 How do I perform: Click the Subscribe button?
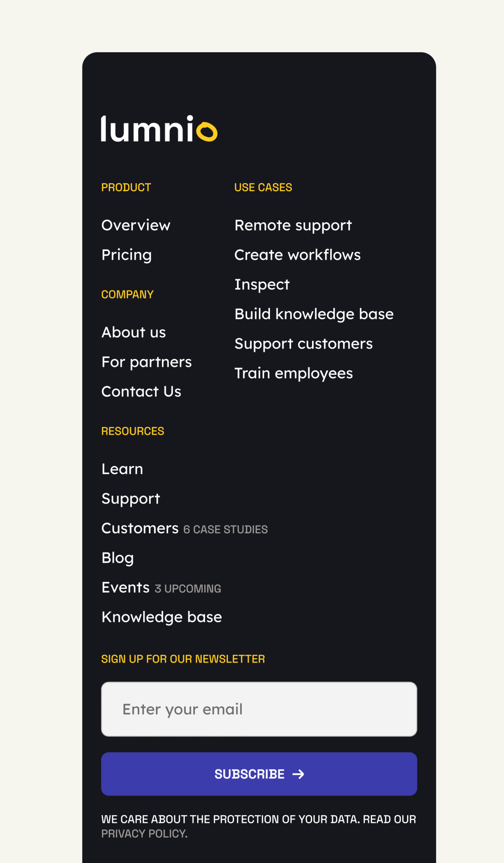[x=259, y=774]
